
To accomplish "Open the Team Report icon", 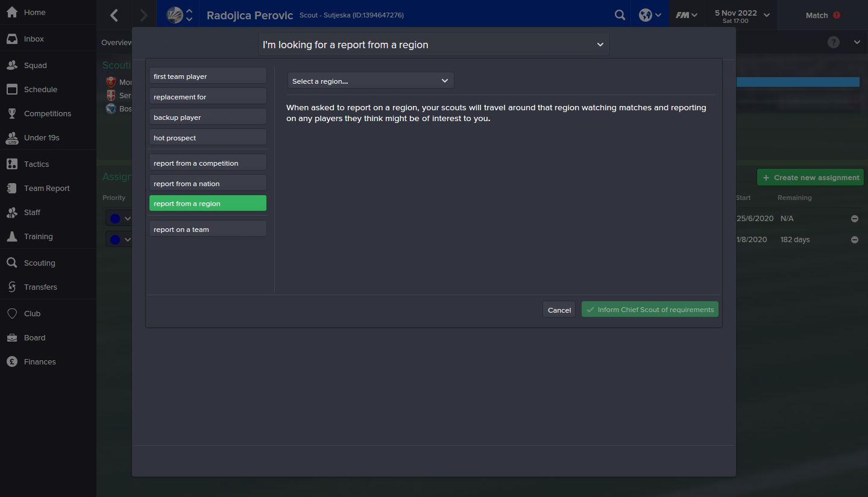I will pyautogui.click(x=12, y=188).
